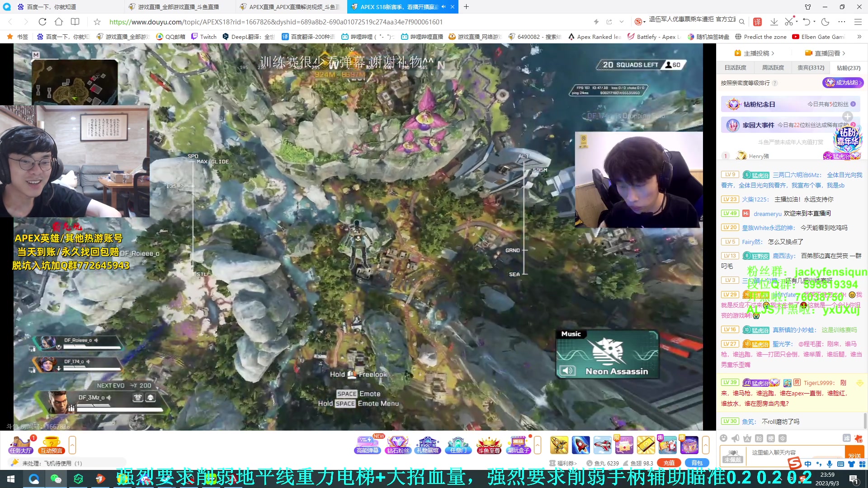This screenshot has width=868, height=488.
Task: Switch to the 周活跃度 tab
Action: point(773,68)
